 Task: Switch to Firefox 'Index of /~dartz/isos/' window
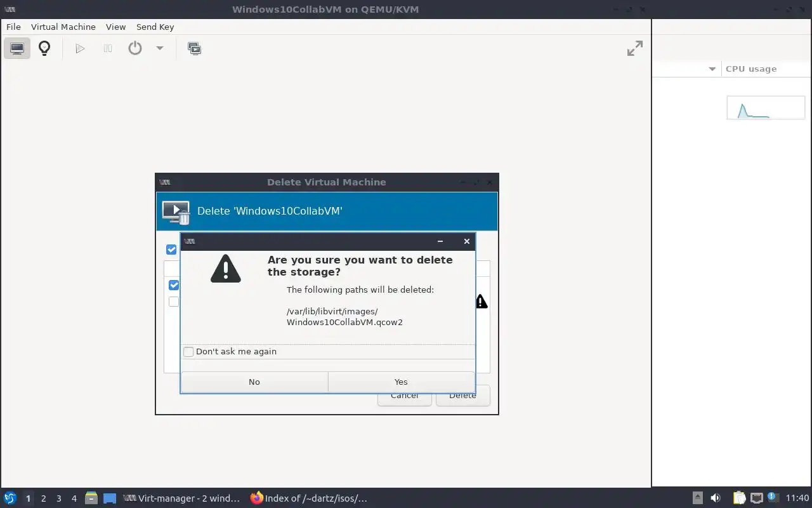[309, 498]
